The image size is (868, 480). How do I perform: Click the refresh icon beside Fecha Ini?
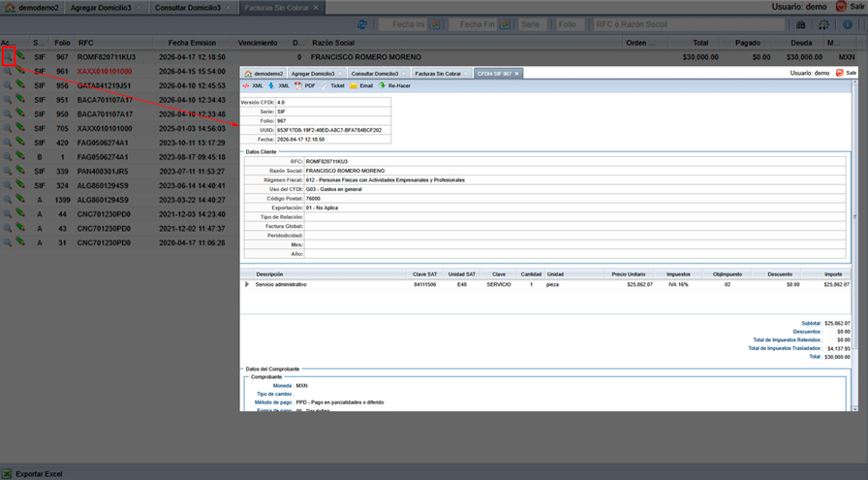coord(362,24)
